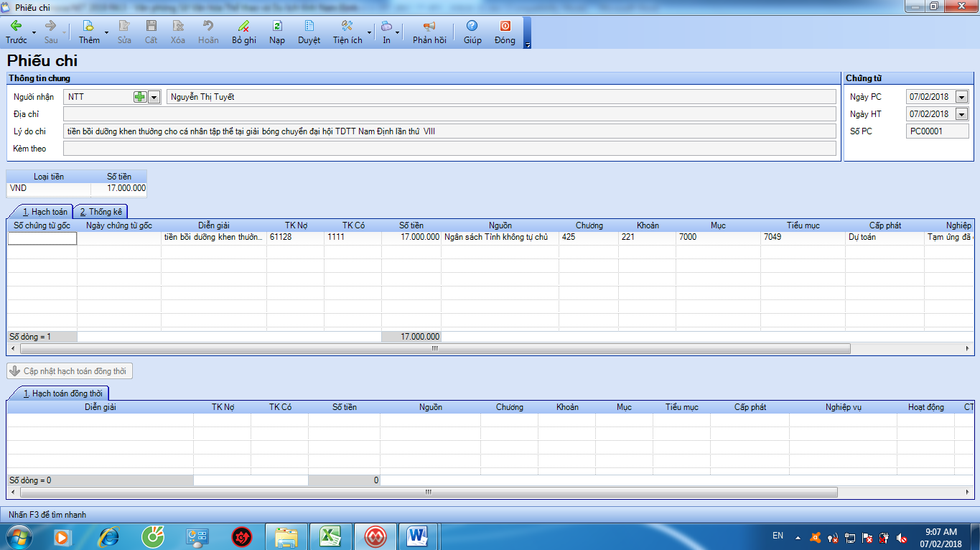
Task: Click the EN language indicator
Action: [x=778, y=536]
